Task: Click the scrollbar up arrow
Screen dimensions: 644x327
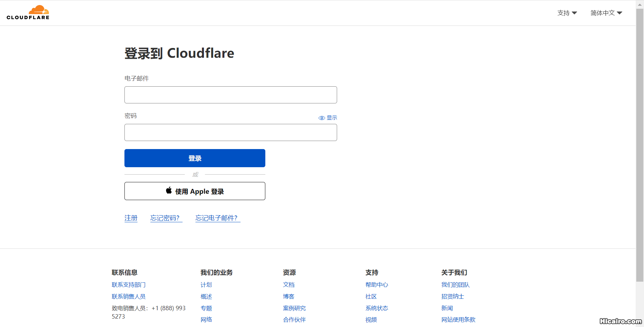Action: point(640,4)
